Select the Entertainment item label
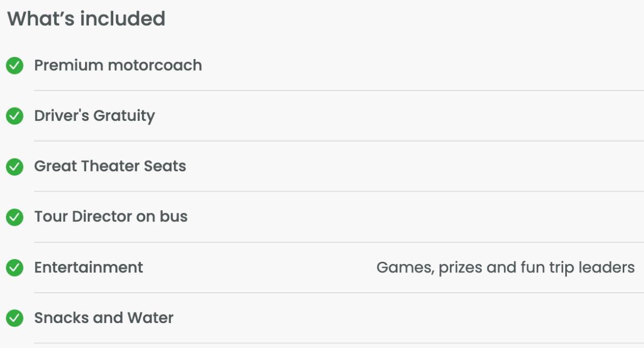The width and height of the screenshot is (644, 348). click(89, 267)
